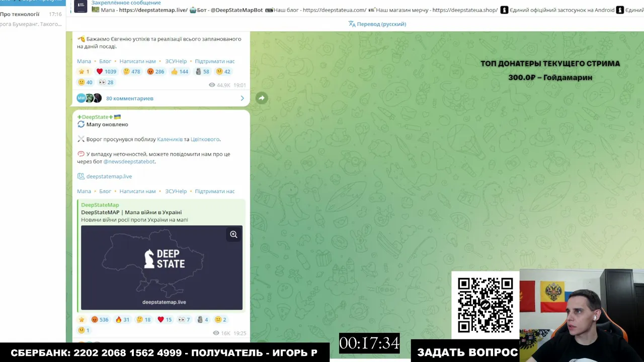Click the ✚DeepState✚ channel name on post
This screenshot has width=644, height=362.
point(99,117)
